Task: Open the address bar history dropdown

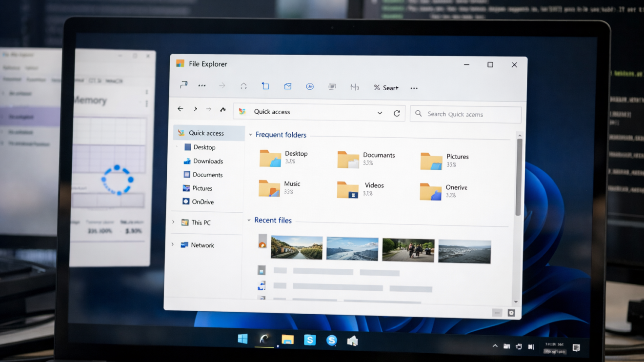Action: point(380,113)
